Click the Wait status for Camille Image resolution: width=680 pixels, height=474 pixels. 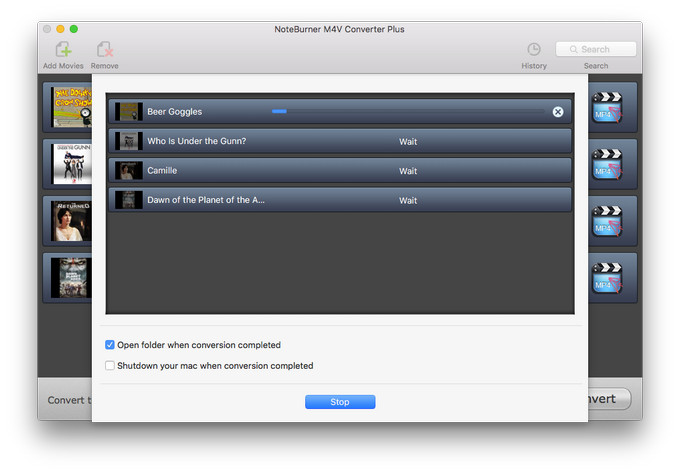click(x=408, y=171)
